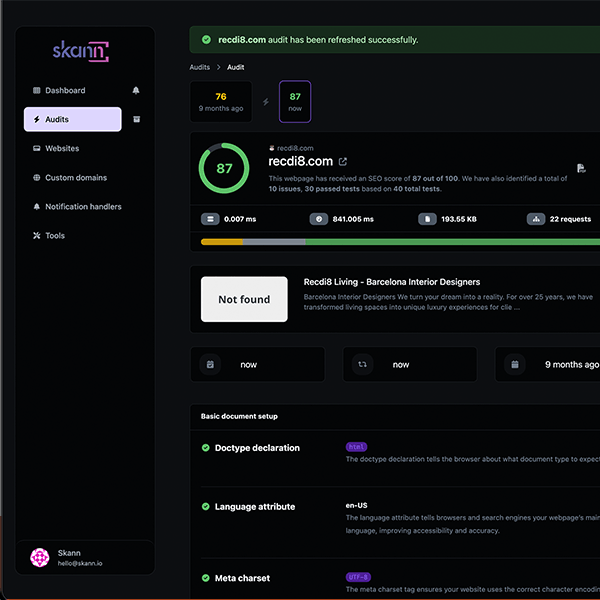Click the gray segment of results bar

coord(274,242)
